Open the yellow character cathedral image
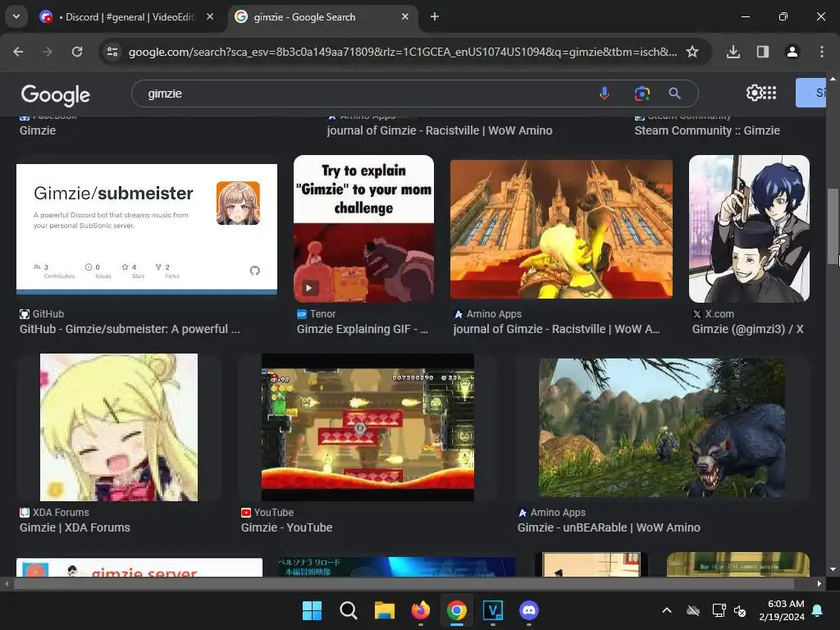Screen dimensions: 840x630 coord(561,229)
